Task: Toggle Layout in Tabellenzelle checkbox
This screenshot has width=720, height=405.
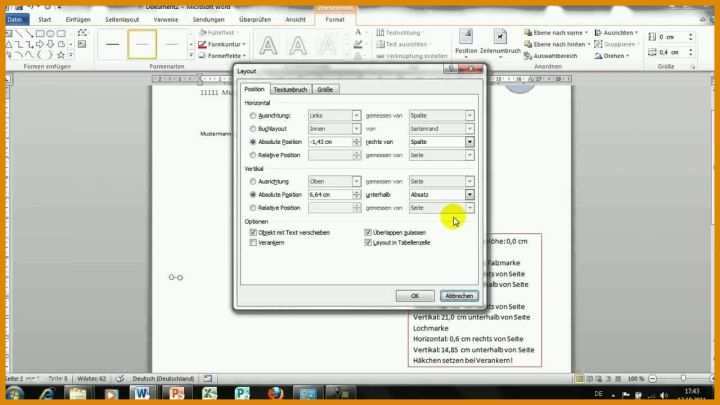Action: pyautogui.click(x=368, y=243)
